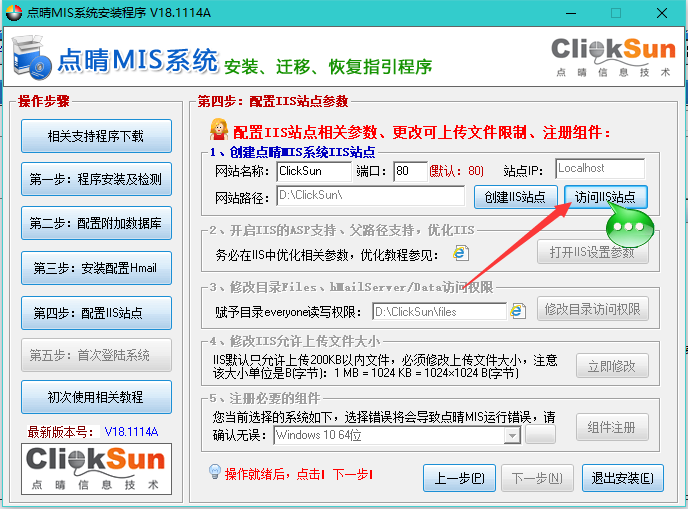Go back with the 上一步(P) button
688x509 pixels.
(459, 476)
